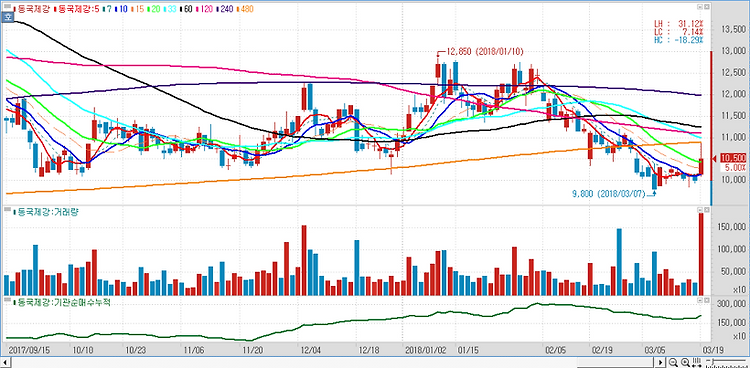Adjust the zoom slider handle
This screenshot has height=368, width=750.
pos(713,361)
